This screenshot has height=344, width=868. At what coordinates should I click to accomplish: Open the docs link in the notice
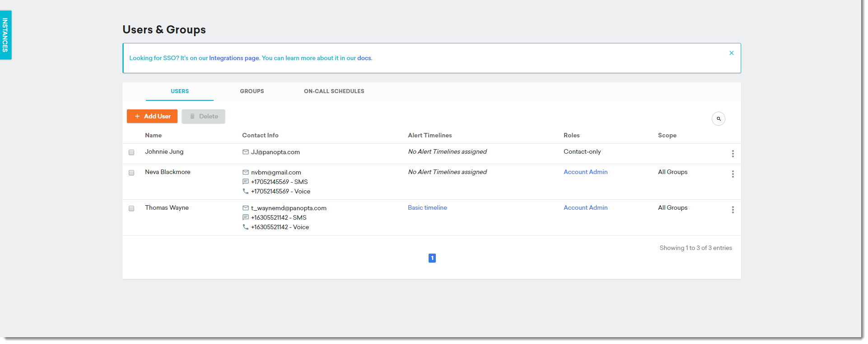(x=364, y=58)
